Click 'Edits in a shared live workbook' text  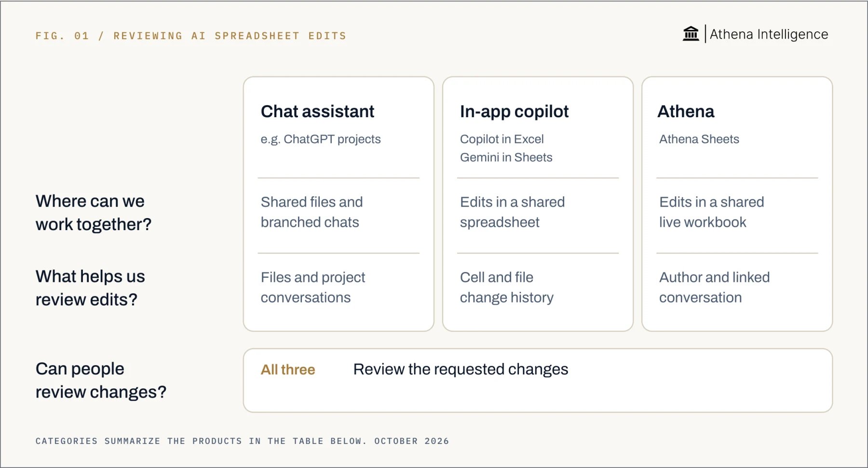tap(711, 212)
